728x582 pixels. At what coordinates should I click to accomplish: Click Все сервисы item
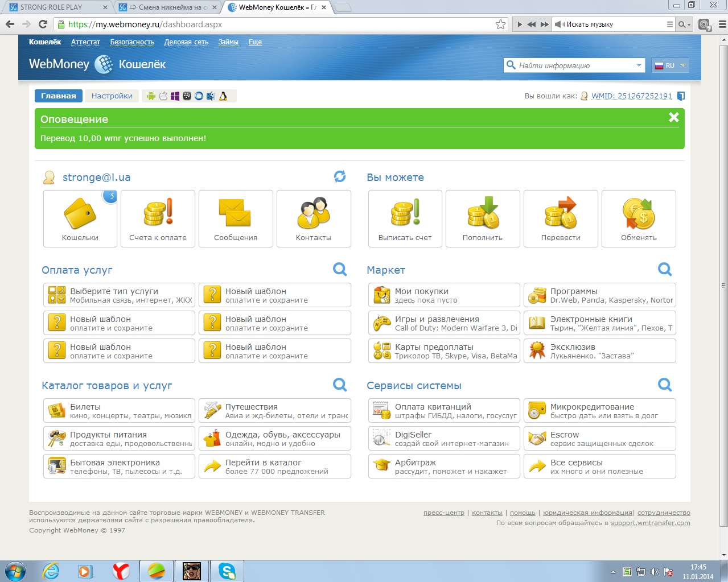coord(600,467)
